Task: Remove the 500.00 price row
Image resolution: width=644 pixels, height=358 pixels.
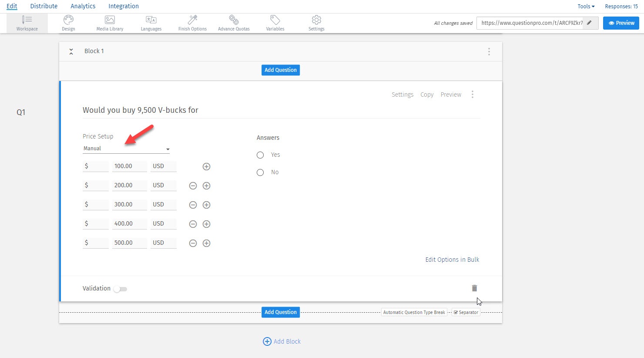Action: point(193,243)
